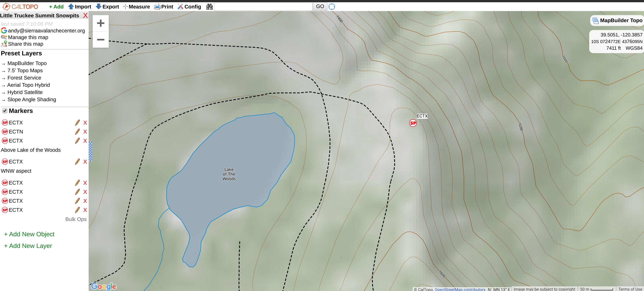Click the checkered sidebar collapse handle

pos(90,151)
